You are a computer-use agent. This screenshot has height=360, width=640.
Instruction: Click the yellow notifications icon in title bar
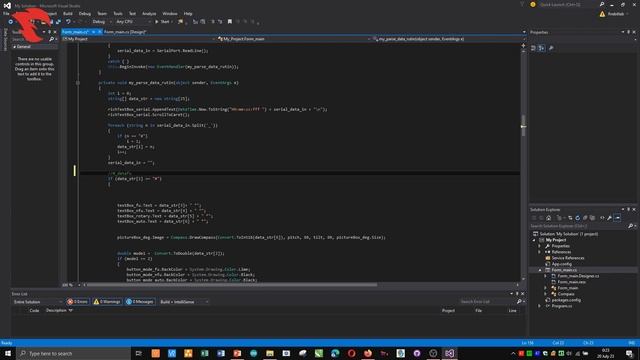point(533,4)
